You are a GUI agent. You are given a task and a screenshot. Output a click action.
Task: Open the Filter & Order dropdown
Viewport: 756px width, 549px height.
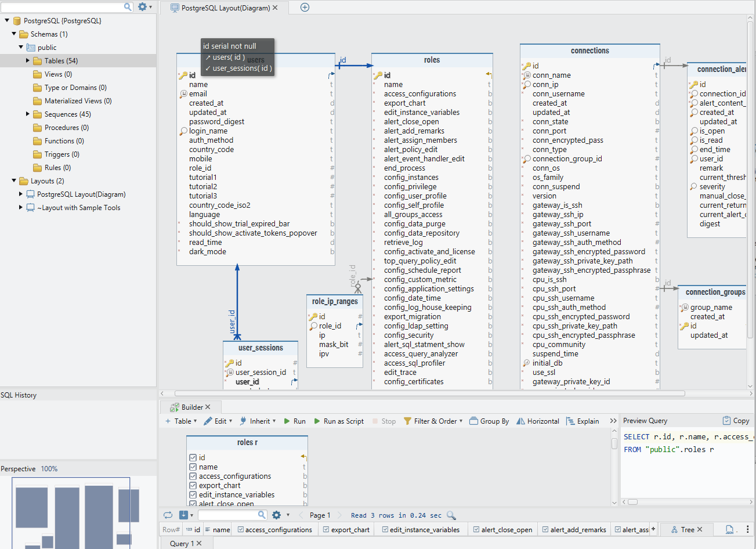[x=433, y=421]
